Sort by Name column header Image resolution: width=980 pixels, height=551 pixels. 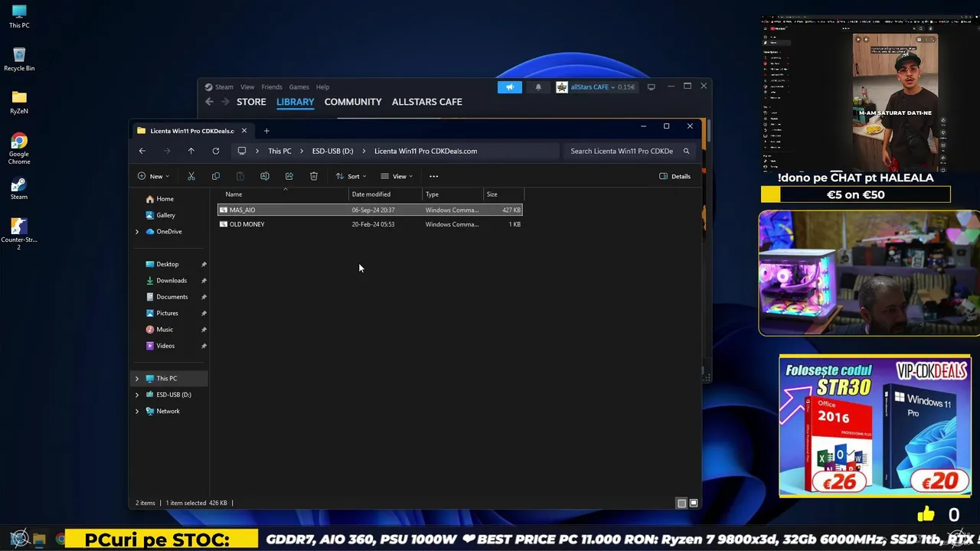pos(283,194)
